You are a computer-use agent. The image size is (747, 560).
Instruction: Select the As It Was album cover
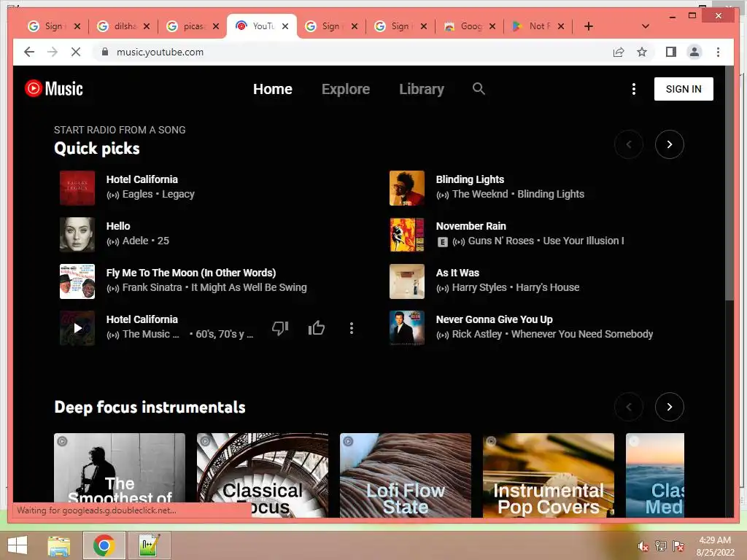(x=407, y=281)
